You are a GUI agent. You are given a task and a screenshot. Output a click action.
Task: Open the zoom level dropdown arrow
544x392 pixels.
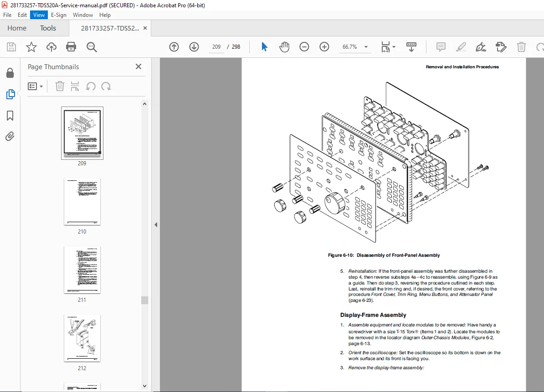pos(366,47)
